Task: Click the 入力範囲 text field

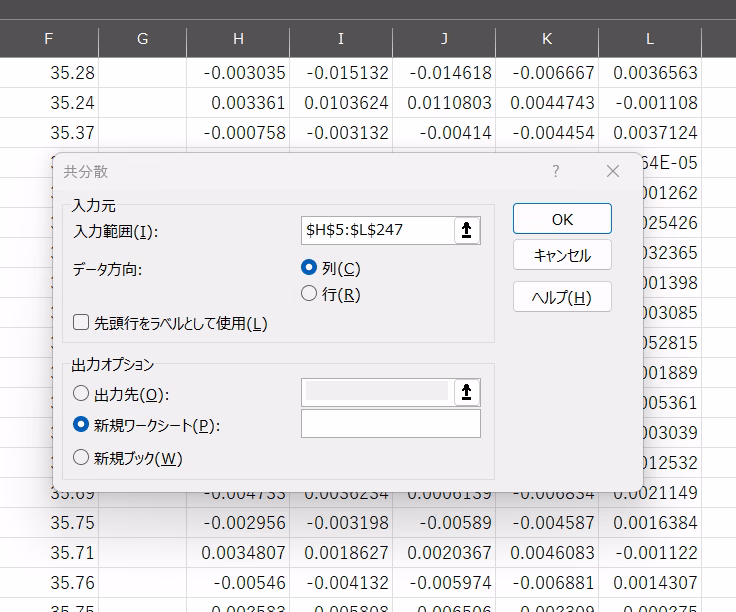Action: 376,231
